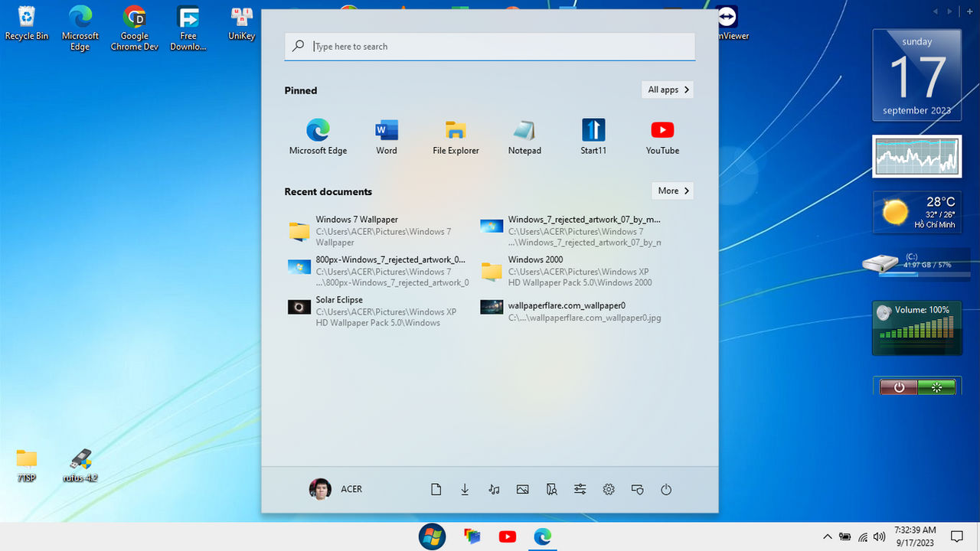Click gadget sidebar next arrow
980x551 pixels.
[x=950, y=11]
